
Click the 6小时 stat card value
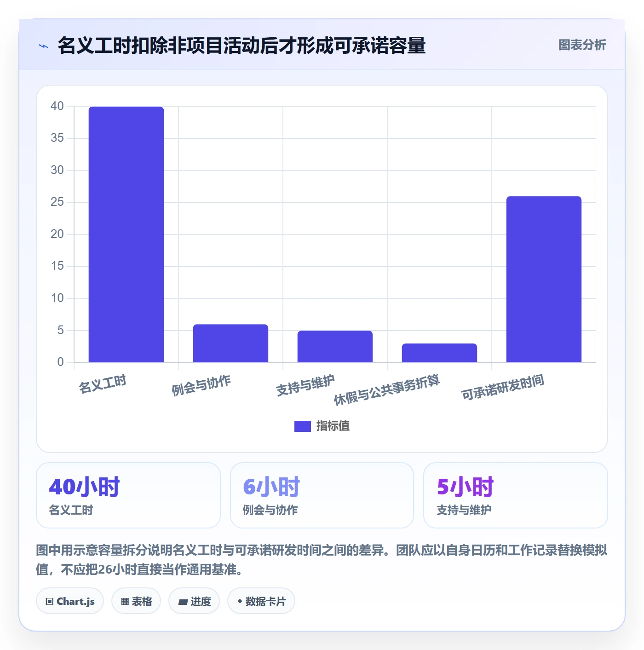tap(271, 487)
